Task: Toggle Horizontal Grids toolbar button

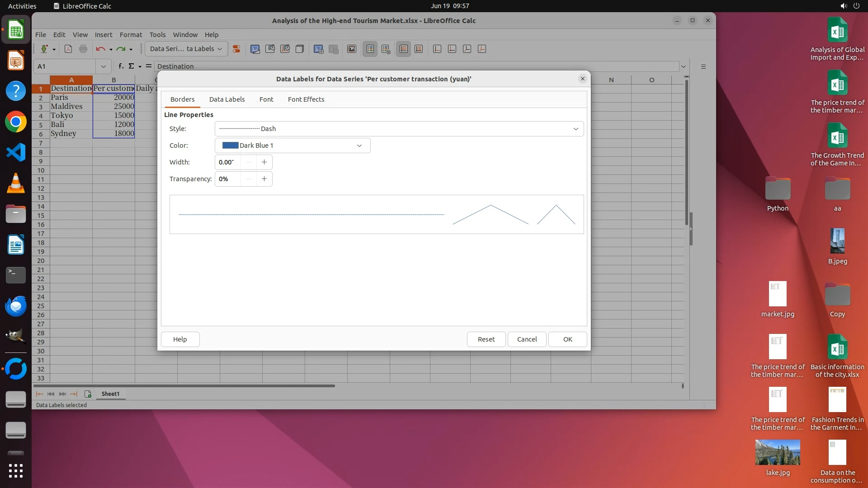Action: click(404, 49)
